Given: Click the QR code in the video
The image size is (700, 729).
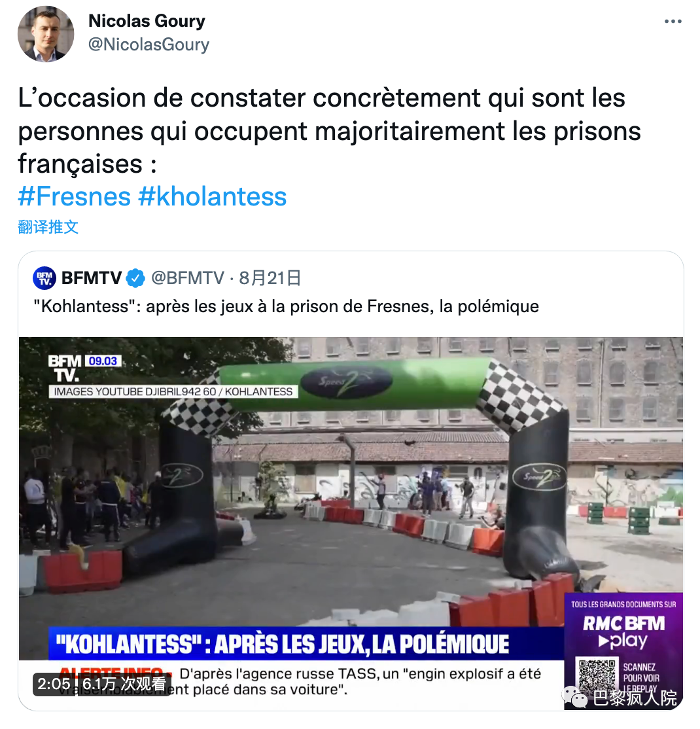Looking at the screenshot, I should (x=597, y=675).
